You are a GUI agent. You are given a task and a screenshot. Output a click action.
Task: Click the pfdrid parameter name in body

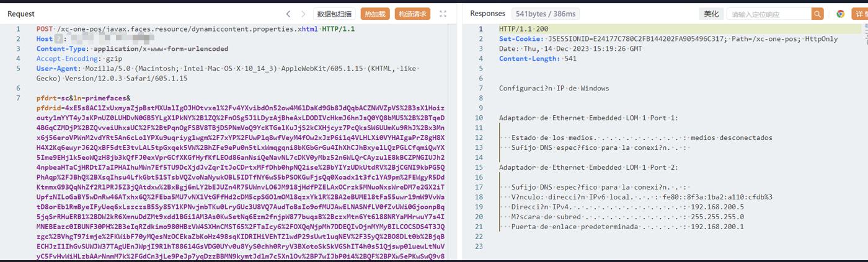(48, 108)
